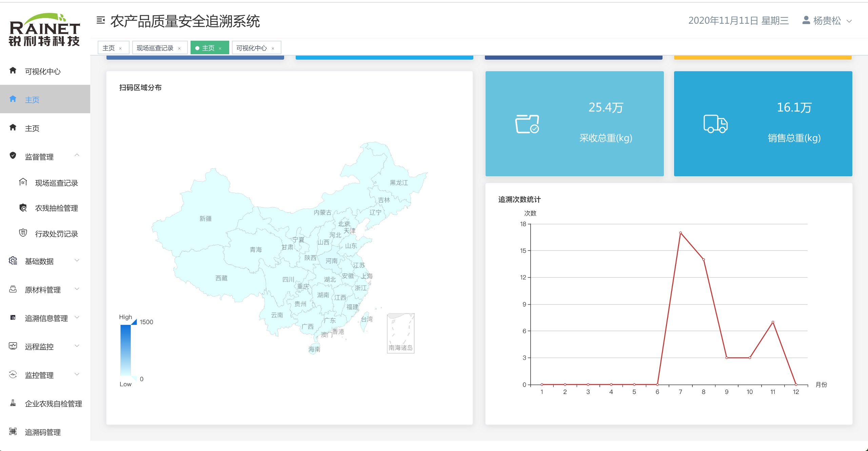Click the 现场巡查记录 house icon
868x451 pixels.
click(23, 182)
